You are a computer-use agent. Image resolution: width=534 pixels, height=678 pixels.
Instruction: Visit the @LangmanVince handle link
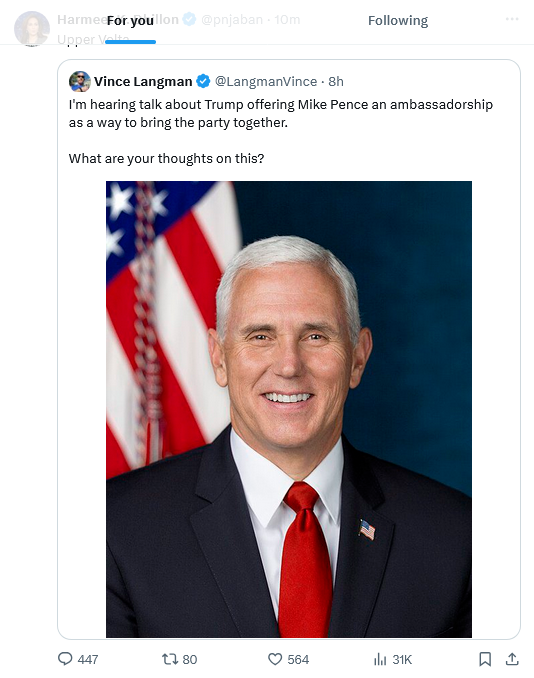(266, 81)
